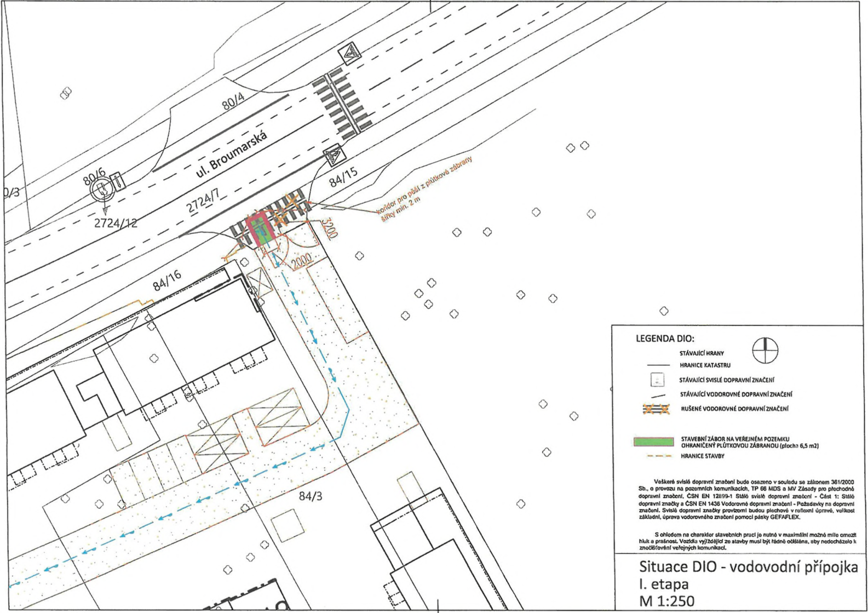Click the 'ul. Broumarská' street label
This screenshot has width=868, height=613.
pyautogui.click(x=232, y=156)
